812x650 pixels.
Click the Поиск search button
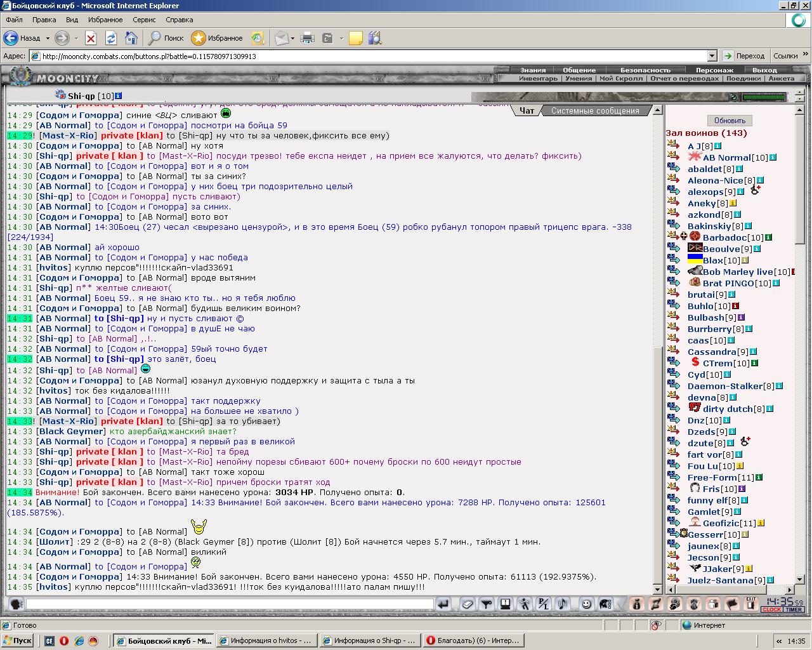(166, 38)
